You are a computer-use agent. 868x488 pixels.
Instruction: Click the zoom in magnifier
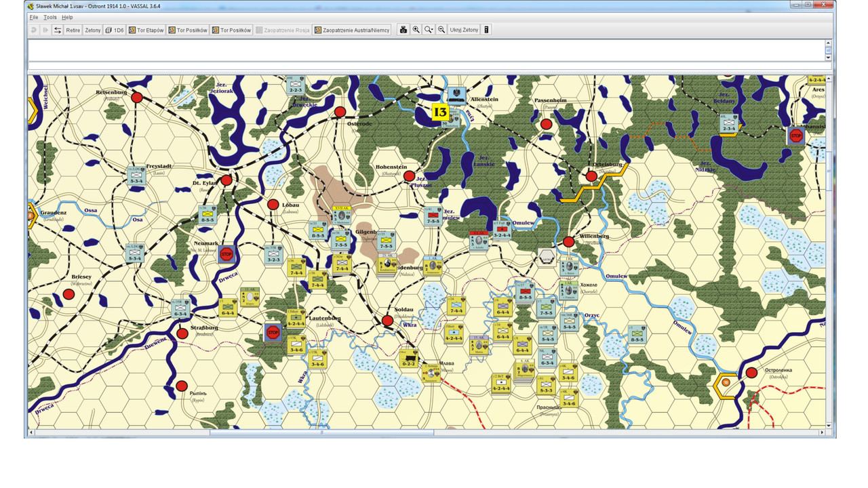coord(416,30)
